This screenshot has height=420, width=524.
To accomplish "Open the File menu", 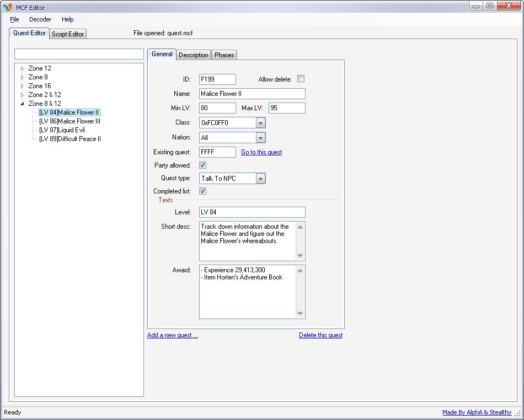I will point(14,19).
